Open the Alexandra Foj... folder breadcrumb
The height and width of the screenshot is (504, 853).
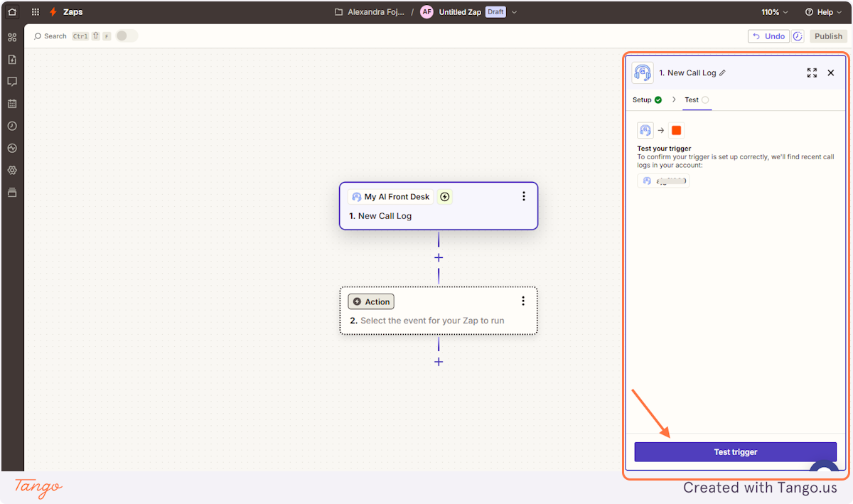click(370, 12)
